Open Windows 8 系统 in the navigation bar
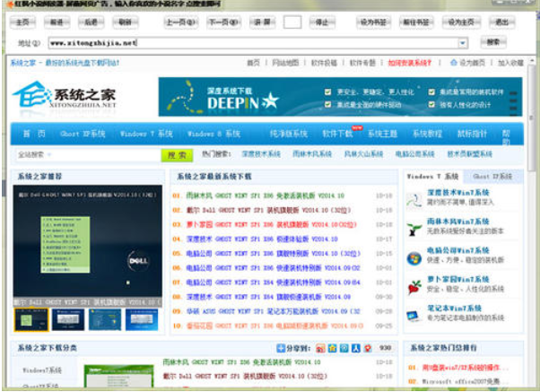 point(213,134)
